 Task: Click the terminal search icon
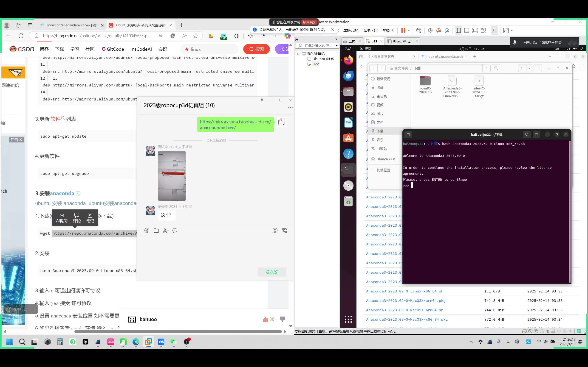pyautogui.click(x=526, y=134)
